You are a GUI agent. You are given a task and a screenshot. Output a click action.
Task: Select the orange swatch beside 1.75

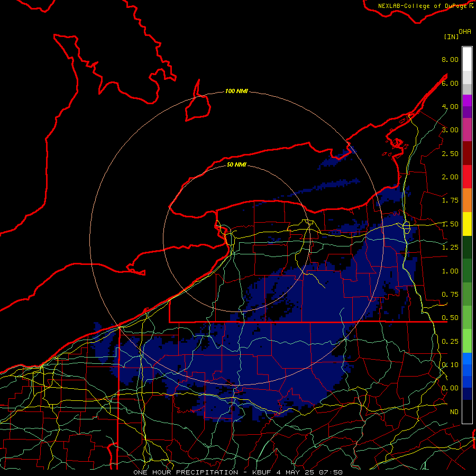(x=467, y=200)
